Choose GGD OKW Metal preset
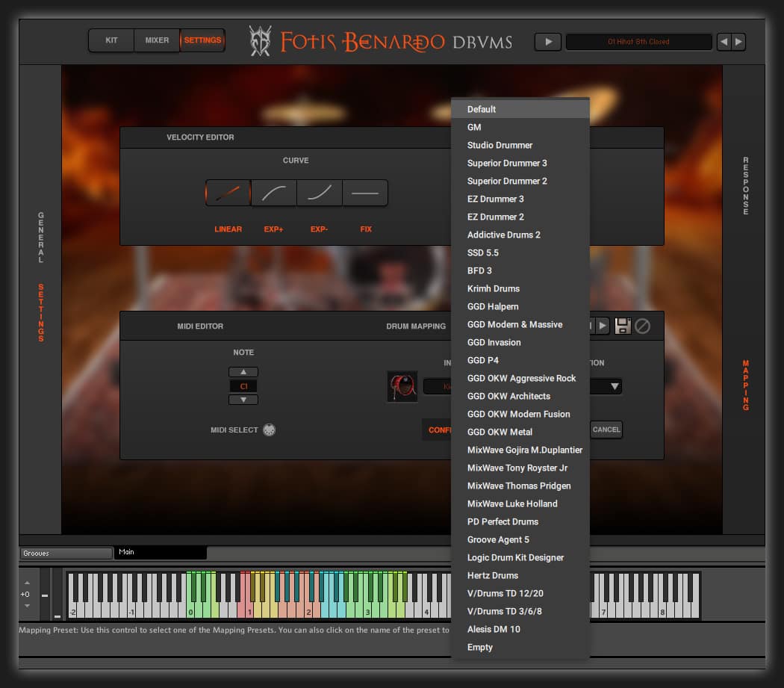Screen dimensions: 784x688 520,433
